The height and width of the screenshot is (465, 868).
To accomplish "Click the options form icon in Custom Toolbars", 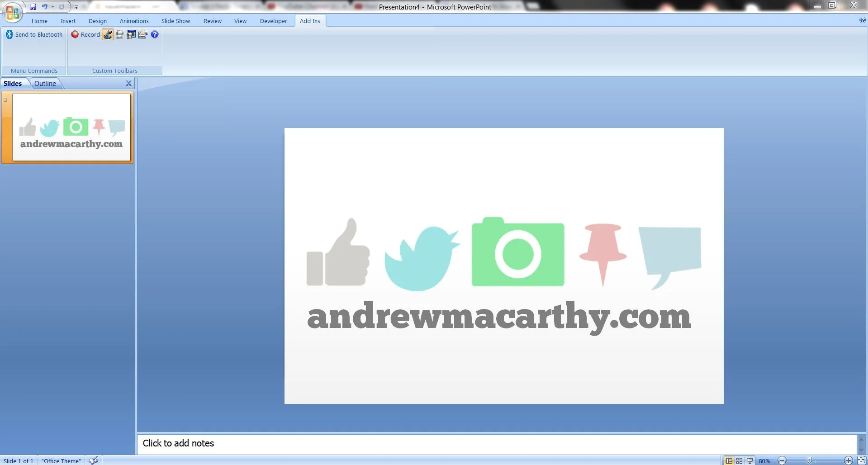I will click(143, 34).
